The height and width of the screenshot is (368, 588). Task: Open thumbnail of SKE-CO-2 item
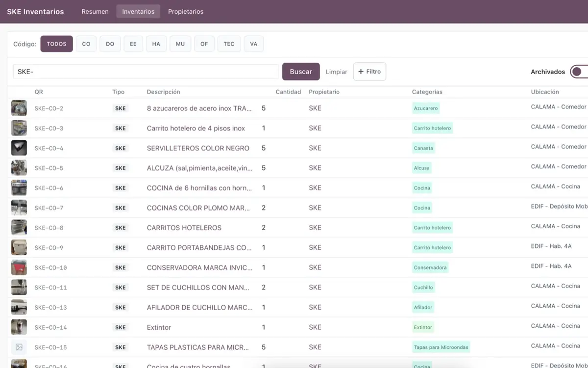pos(19,108)
